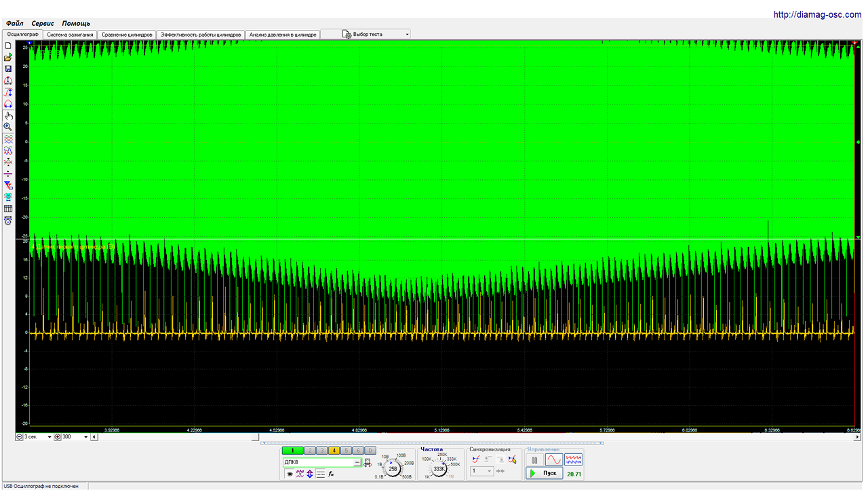
Task: Click the auto timer clock icon
Action: [8, 220]
